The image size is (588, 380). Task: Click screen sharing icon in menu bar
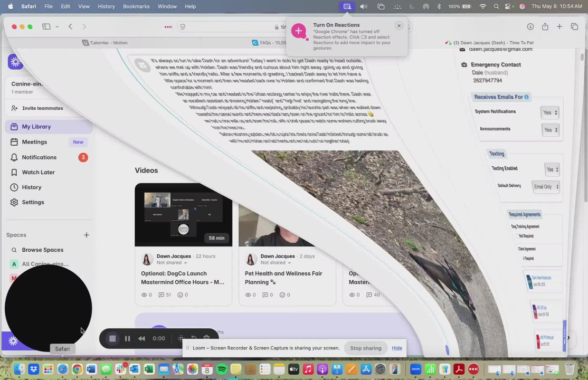[x=347, y=6]
